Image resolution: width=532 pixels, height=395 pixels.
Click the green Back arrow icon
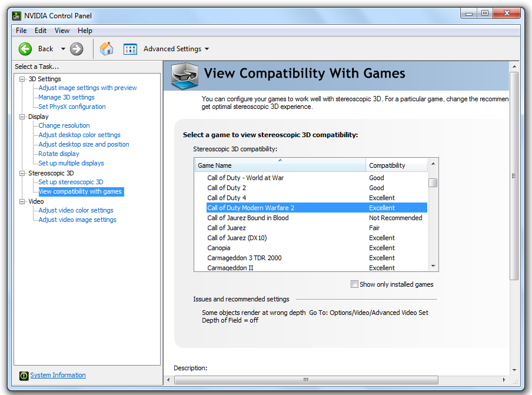click(x=25, y=49)
